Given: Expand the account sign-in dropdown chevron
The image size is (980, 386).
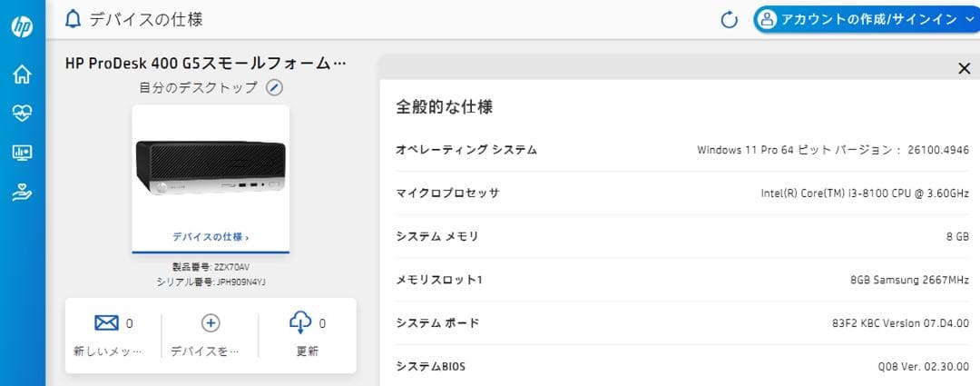Looking at the screenshot, I should coord(968,20).
